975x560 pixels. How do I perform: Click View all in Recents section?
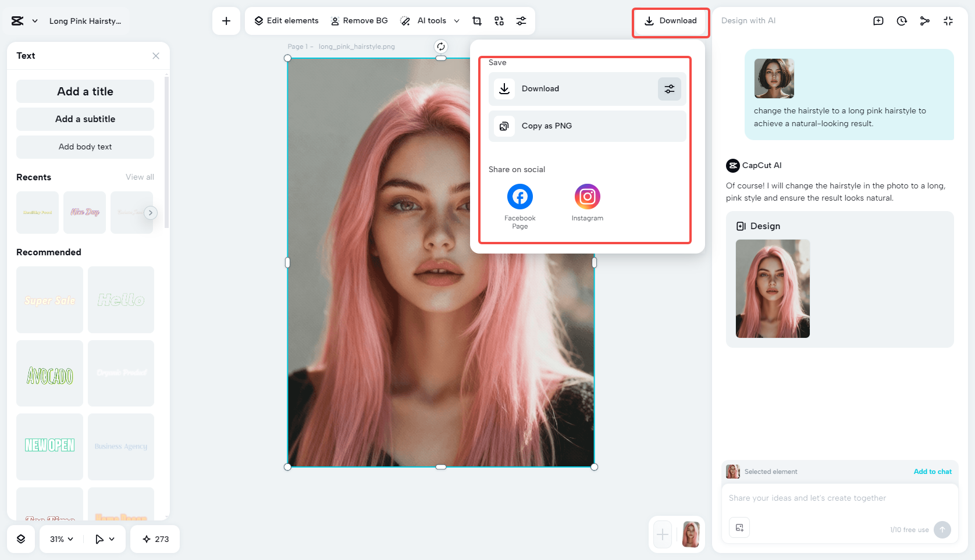click(140, 177)
